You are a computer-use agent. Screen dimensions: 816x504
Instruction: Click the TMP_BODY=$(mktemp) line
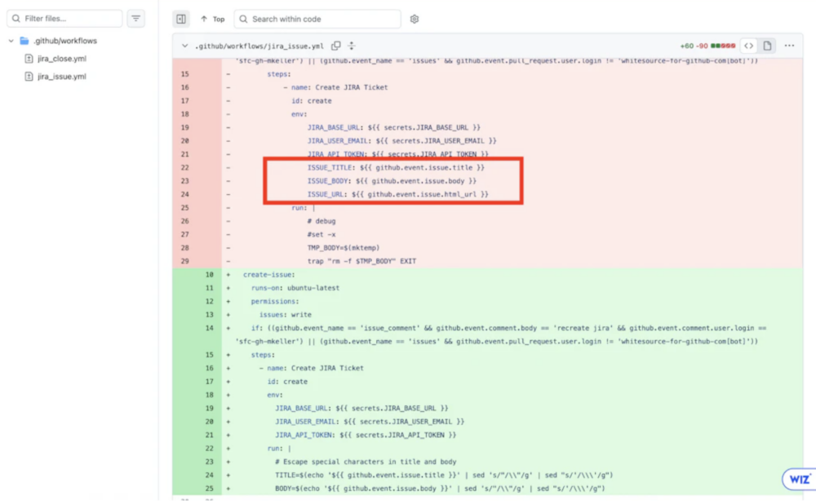point(344,248)
